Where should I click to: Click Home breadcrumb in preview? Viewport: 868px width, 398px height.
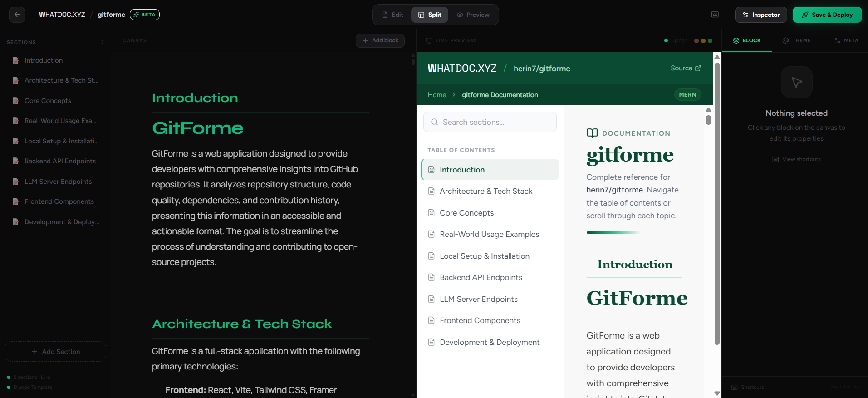click(x=436, y=95)
